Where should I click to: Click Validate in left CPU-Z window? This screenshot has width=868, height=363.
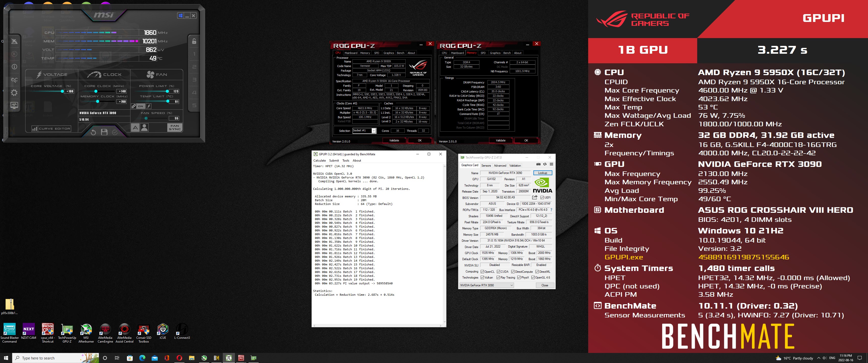pyautogui.click(x=394, y=140)
